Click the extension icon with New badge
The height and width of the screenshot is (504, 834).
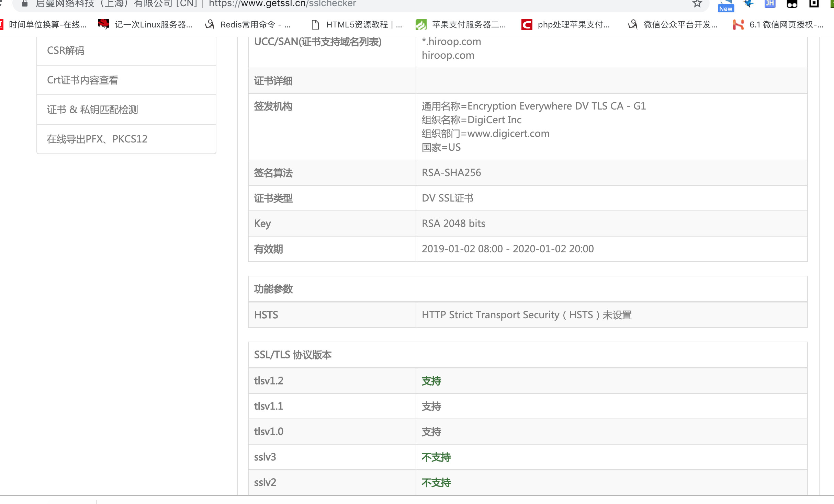(725, 6)
